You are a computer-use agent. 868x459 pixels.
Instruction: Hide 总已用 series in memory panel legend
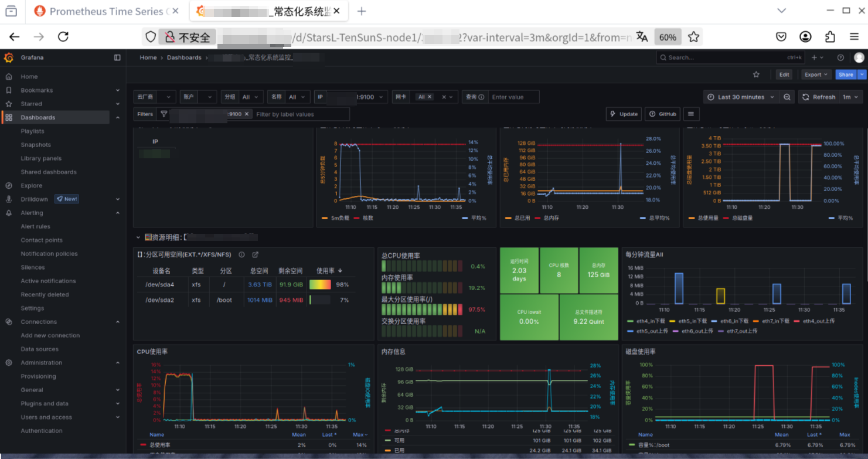(x=522, y=217)
